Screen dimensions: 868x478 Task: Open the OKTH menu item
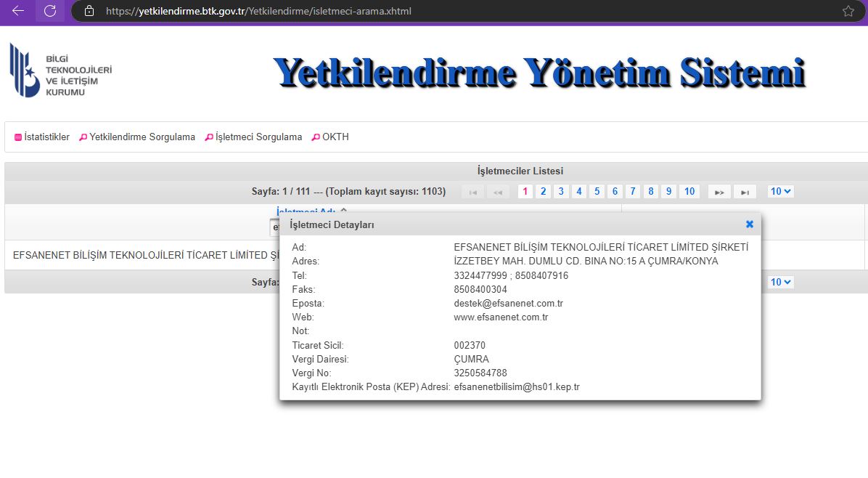click(330, 137)
